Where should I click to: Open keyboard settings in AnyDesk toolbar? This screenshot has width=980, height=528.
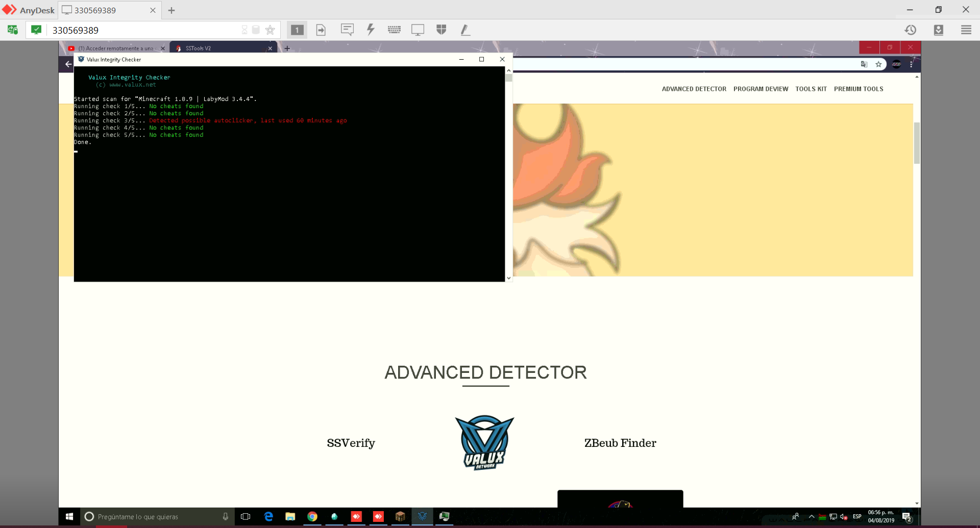tap(395, 30)
